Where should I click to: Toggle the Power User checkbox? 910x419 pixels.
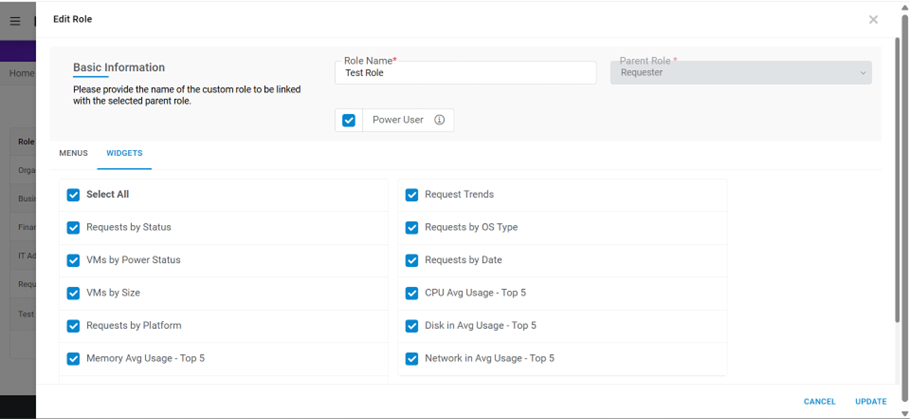pyautogui.click(x=349, y=120)
